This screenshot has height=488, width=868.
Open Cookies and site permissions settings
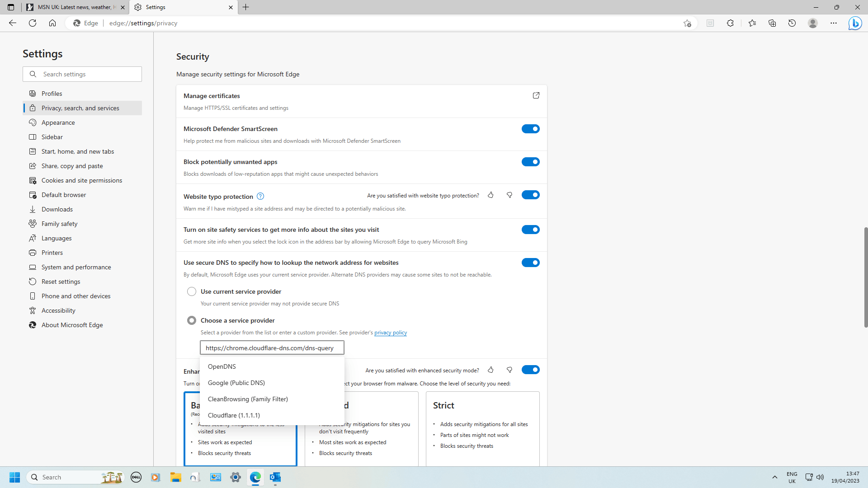(82, 180)
